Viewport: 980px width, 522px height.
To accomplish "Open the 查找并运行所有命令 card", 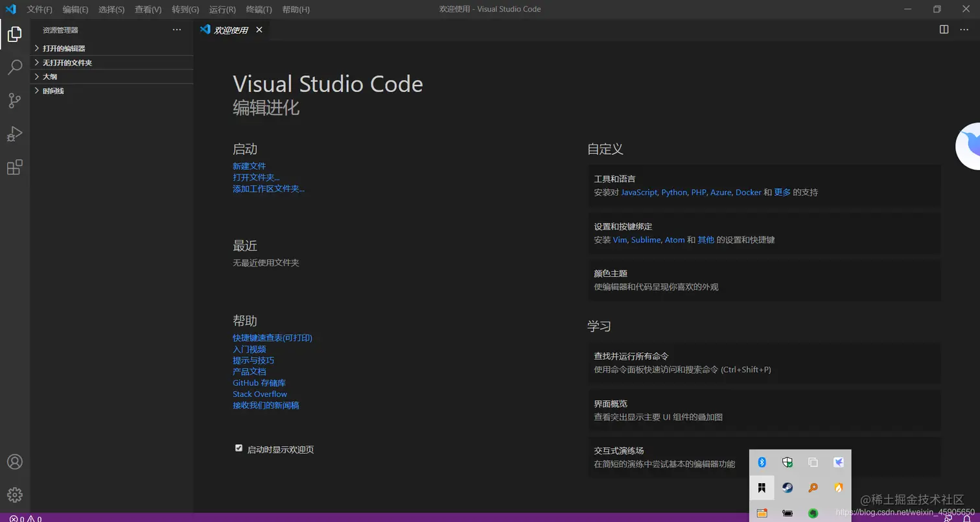I will click(764, 363).
